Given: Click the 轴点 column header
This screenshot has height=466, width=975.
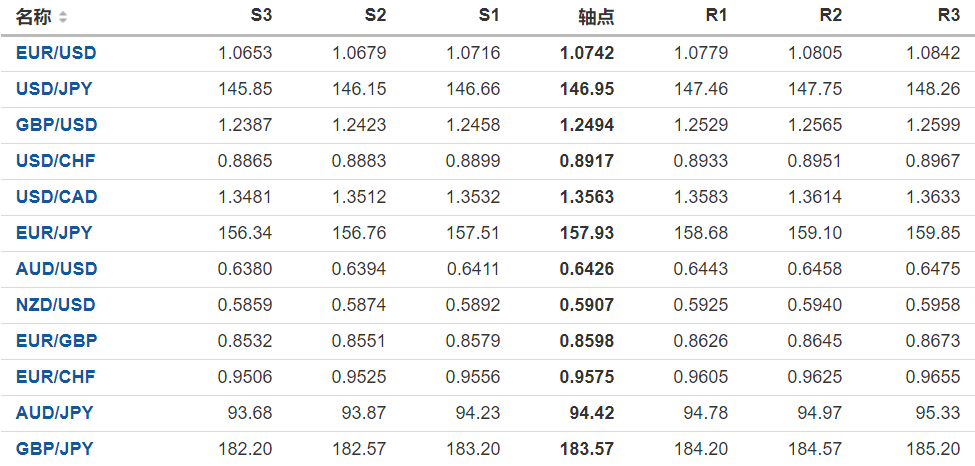Looking at the screenshot, I should tap(596, 17).
